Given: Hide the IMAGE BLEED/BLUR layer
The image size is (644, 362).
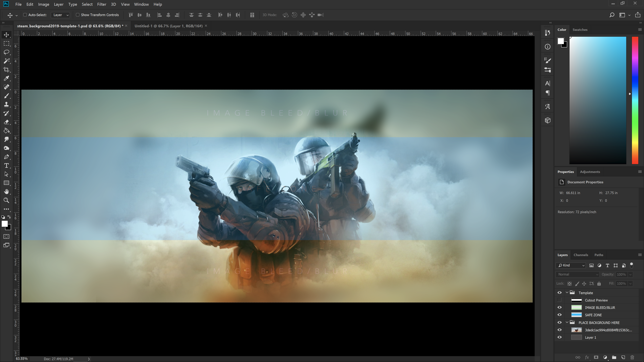Looking at the screenshot, I should (x=559, y=308).
